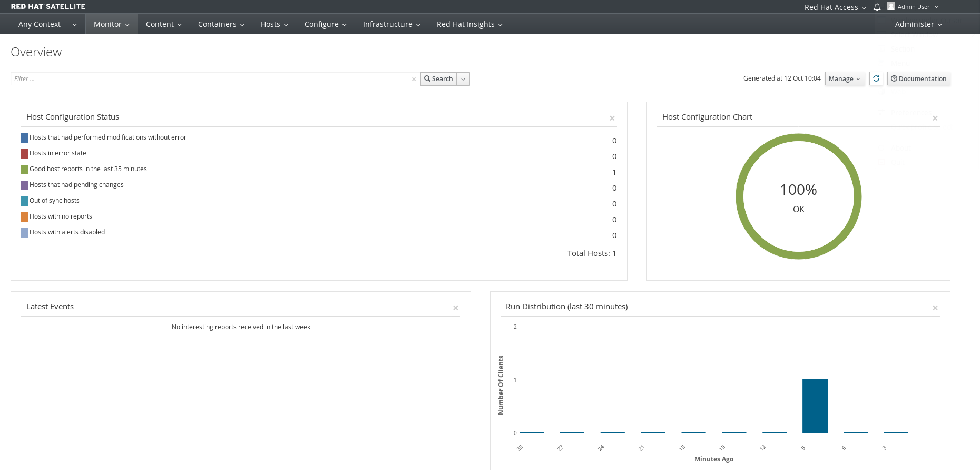Screen dimensions: 980x473
Task: Open the search options dropdown arrow
Action: [463, 79]
